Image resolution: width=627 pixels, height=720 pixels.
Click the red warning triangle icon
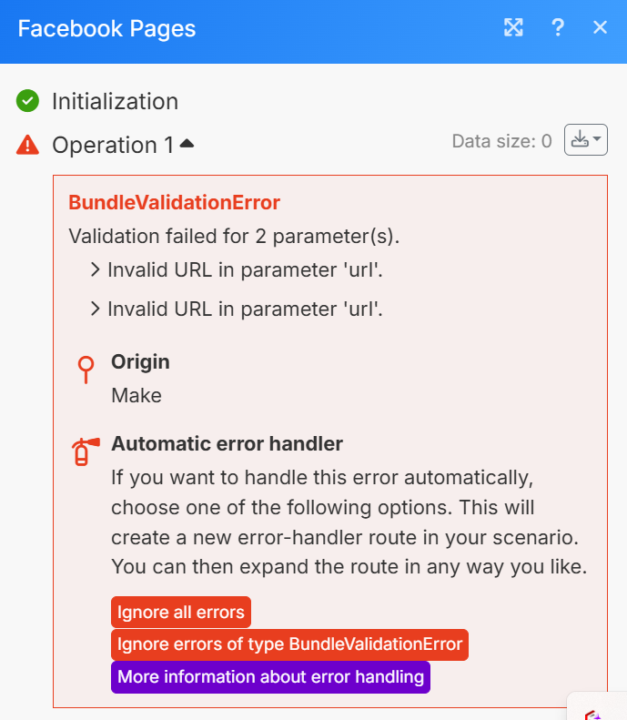[28, 145]
